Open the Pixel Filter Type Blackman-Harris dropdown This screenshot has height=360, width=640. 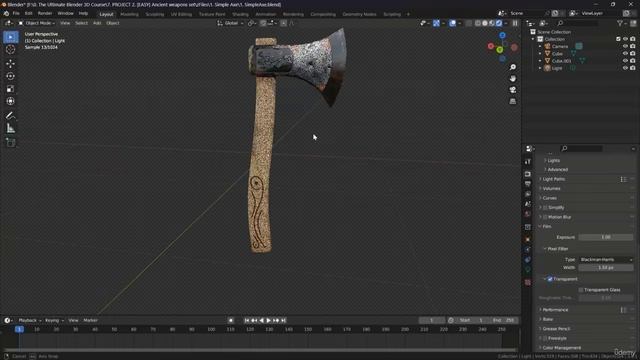(x=606, y=260)
